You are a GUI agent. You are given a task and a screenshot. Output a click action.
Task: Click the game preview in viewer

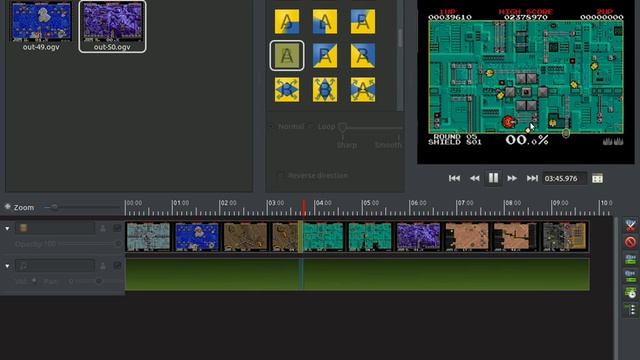point(526,82)
